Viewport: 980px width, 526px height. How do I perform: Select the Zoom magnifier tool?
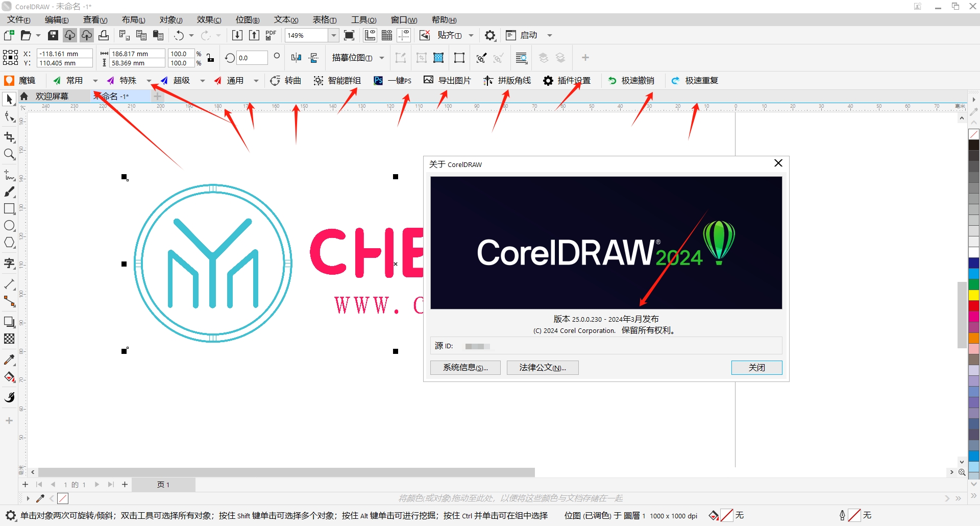pos(9,154)
